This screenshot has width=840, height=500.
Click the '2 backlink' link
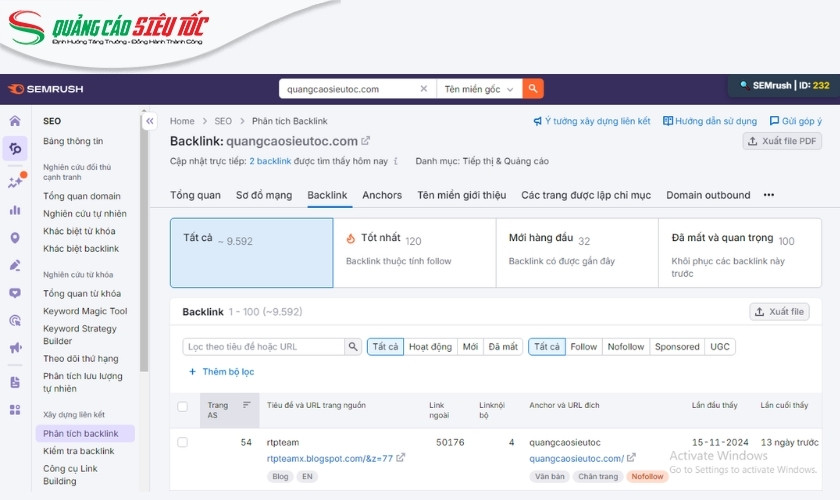click(270, 161)
